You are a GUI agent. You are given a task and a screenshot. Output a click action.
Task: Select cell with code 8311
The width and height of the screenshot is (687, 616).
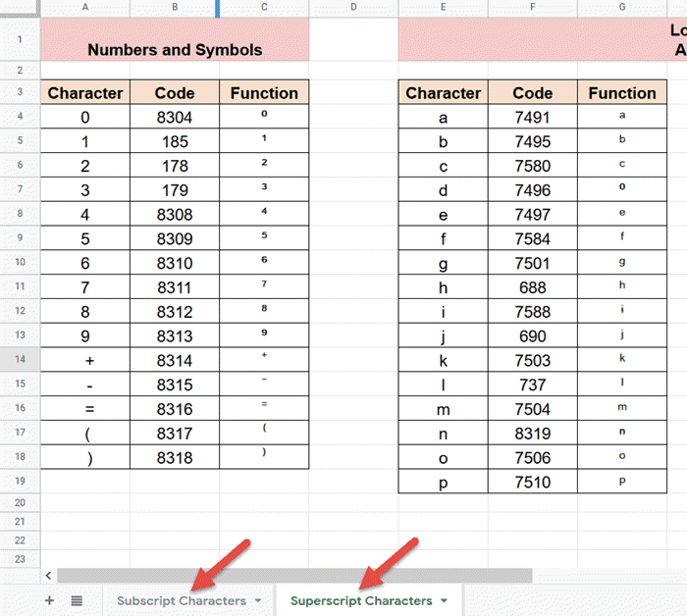click(175, 286)
